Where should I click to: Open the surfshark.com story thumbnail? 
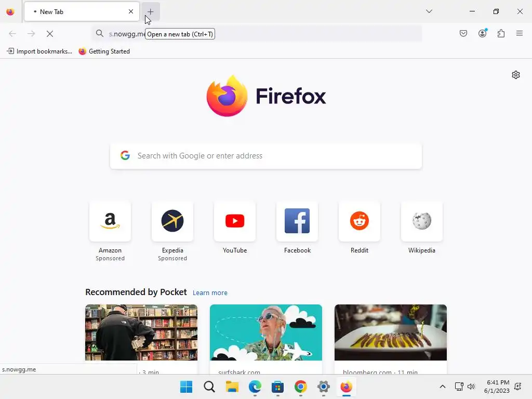pos(266,332)
